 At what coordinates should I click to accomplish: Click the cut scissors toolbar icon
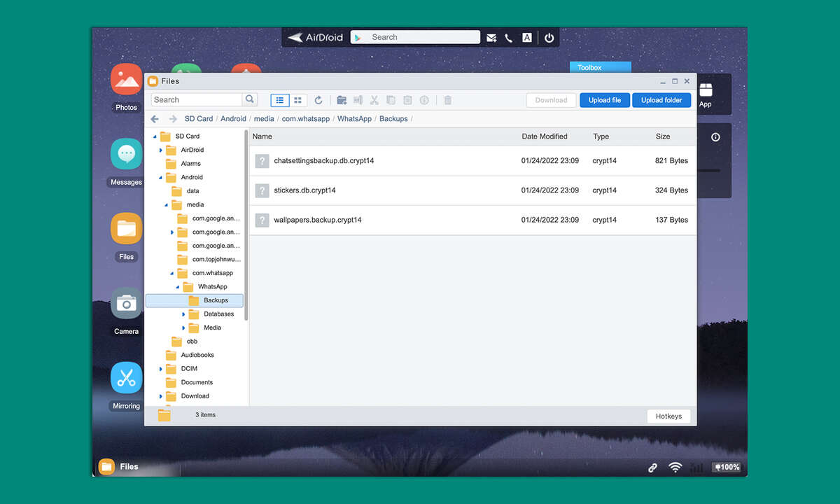point(374,100)
